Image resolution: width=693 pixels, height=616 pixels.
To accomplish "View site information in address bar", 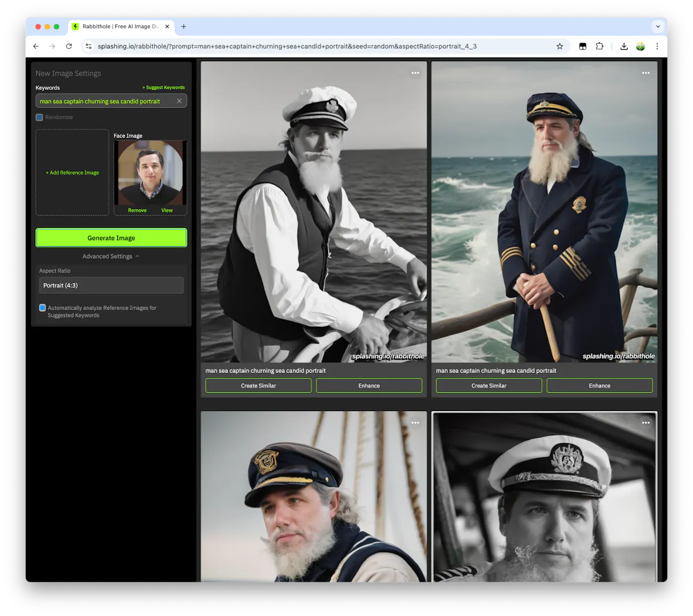I will [x=88, y=46].
